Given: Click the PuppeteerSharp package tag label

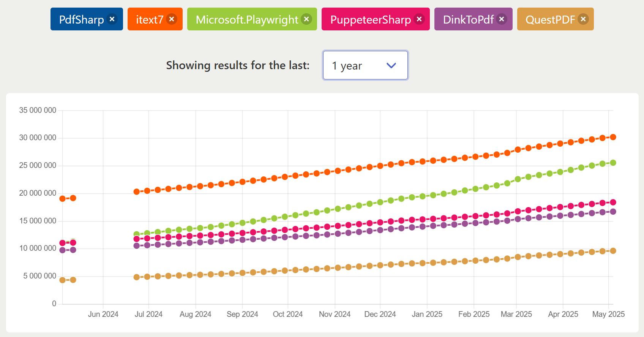Looking at the screenshot, I should 371,19.
